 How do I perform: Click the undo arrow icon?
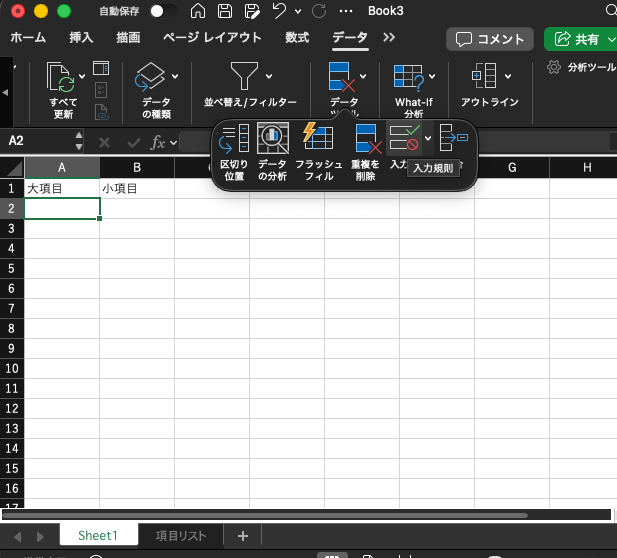[279, 12]
